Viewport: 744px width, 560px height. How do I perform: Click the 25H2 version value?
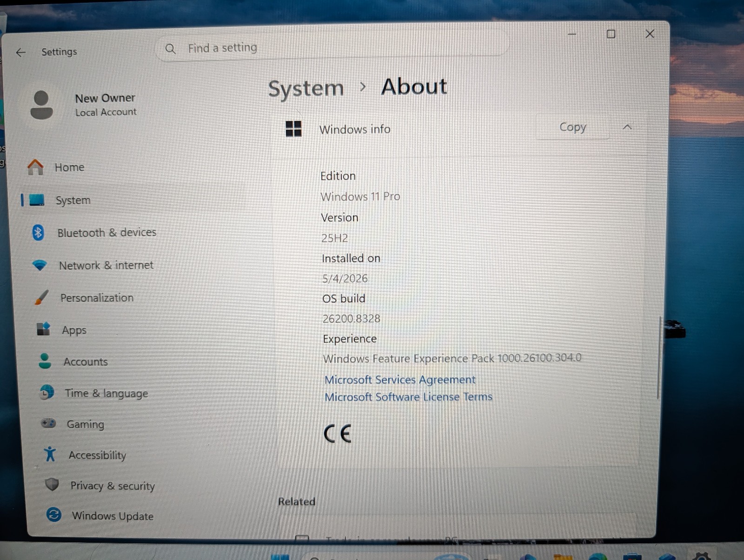pos(335,238)
